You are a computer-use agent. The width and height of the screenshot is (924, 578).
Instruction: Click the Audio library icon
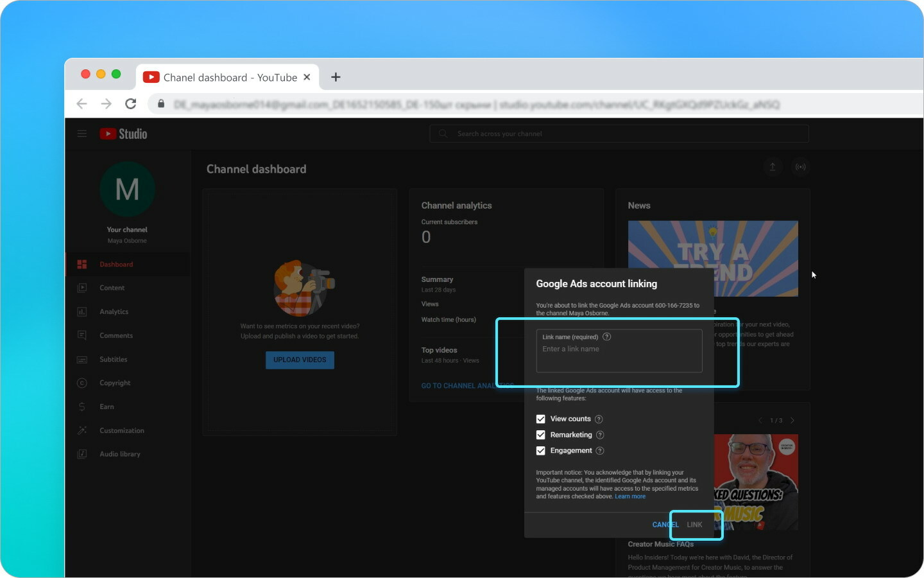pos(82,454)
